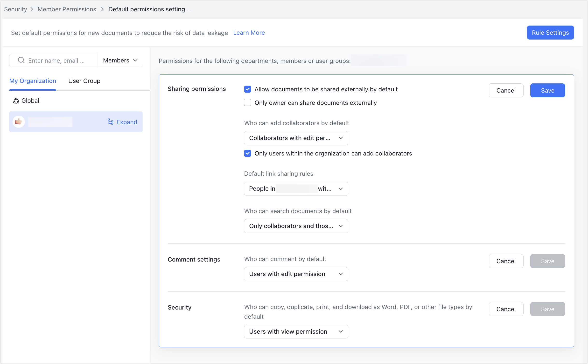Screen dimensions: 588x364
Task: Click the Expand hierarchy tree icon
Action: (111, 122)
